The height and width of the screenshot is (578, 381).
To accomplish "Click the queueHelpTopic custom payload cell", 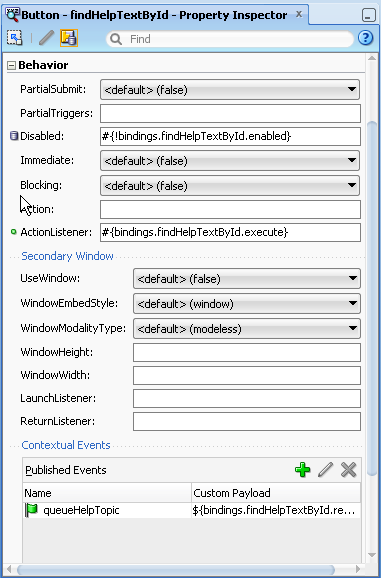I will tap(276, 511).
